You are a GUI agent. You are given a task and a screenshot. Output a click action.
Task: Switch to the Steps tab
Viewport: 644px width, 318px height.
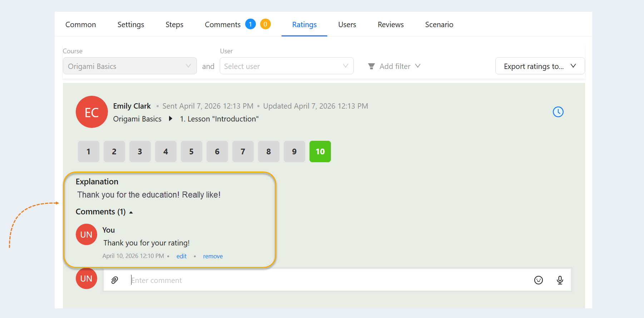(174, 25)
